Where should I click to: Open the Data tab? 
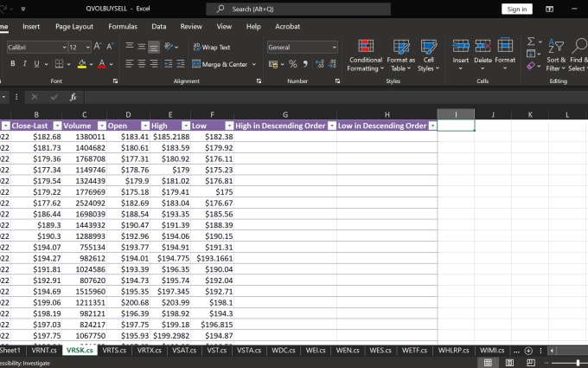click(158, 27)
